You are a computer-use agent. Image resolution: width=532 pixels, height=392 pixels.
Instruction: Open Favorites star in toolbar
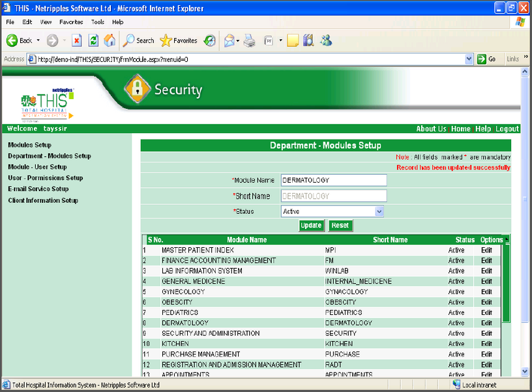[x=166, y=40]
